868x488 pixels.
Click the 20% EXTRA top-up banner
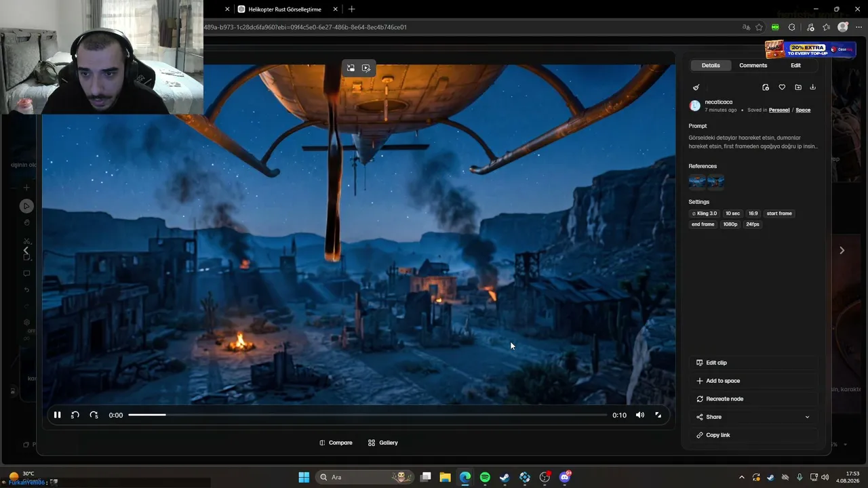(x=810, y=49)
